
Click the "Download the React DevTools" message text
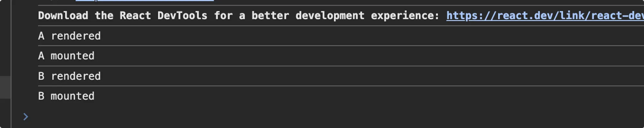point(122,15)
